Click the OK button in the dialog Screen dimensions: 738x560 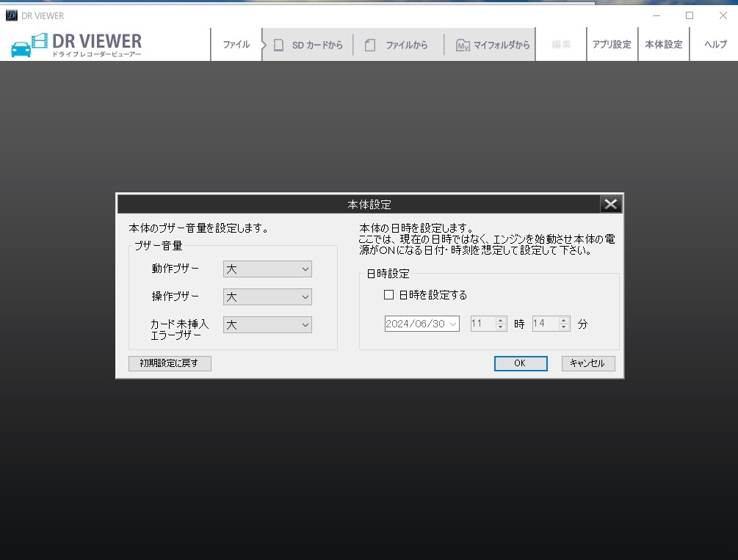521,363
